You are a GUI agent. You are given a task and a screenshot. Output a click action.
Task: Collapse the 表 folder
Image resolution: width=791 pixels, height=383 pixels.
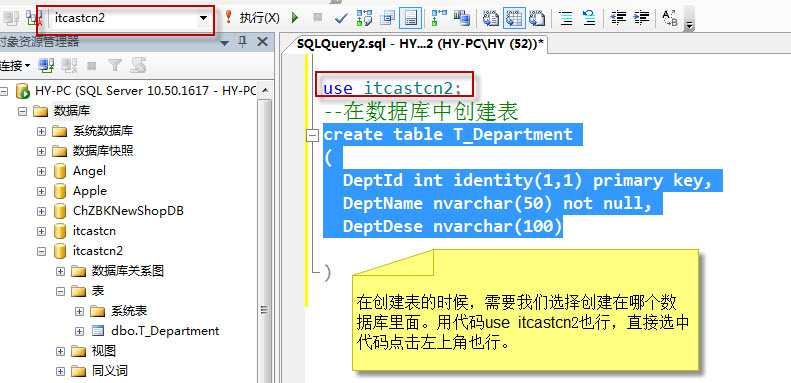(x=61, y=291)
